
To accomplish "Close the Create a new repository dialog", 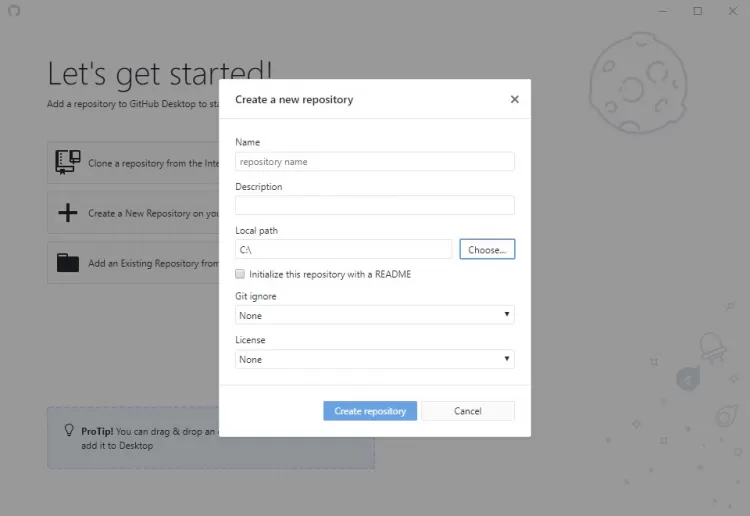I will tap(514, 100).
